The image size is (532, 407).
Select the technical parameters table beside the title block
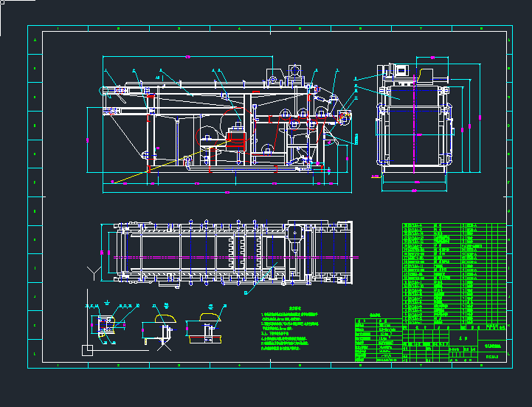(379, 340)
